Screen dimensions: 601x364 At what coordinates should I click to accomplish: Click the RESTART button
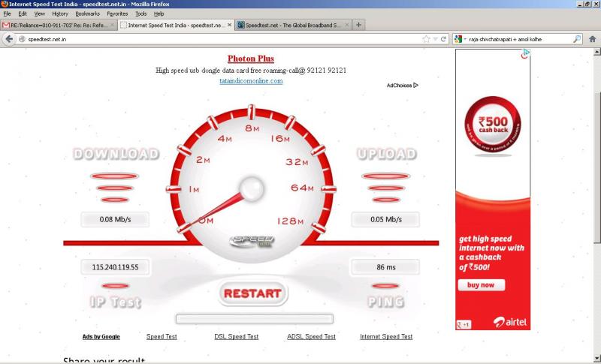tap(252, 293)
